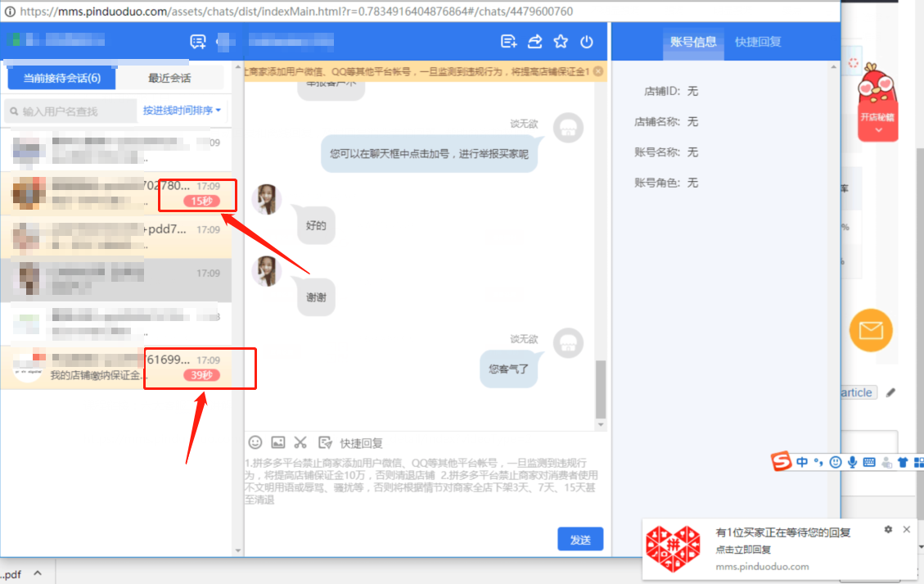
Task: Open the image upload icon in chat toolbar
Action: point(278,442)
